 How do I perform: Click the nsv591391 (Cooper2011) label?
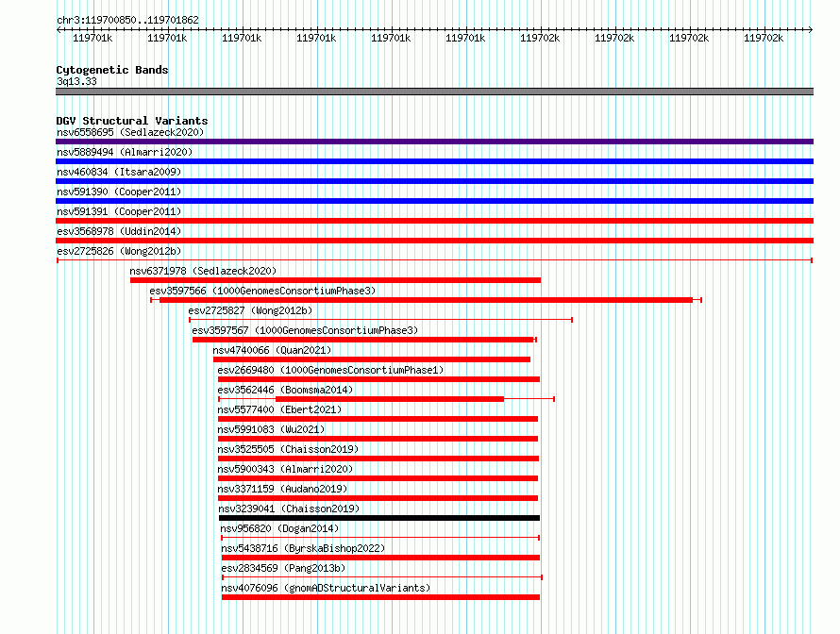[119, 211]
